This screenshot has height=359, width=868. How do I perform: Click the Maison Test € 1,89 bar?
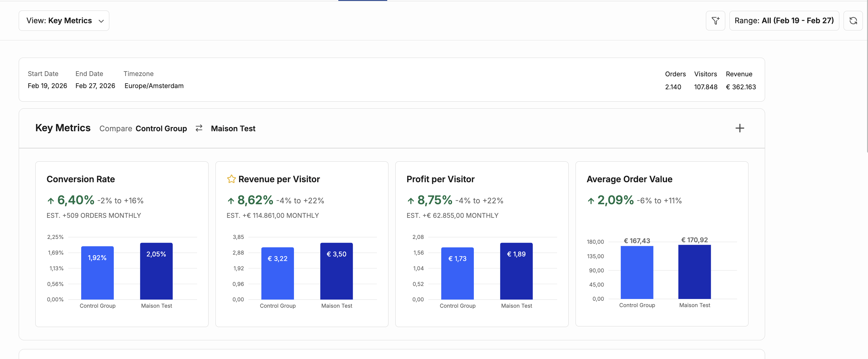click(x=516, y=271)
